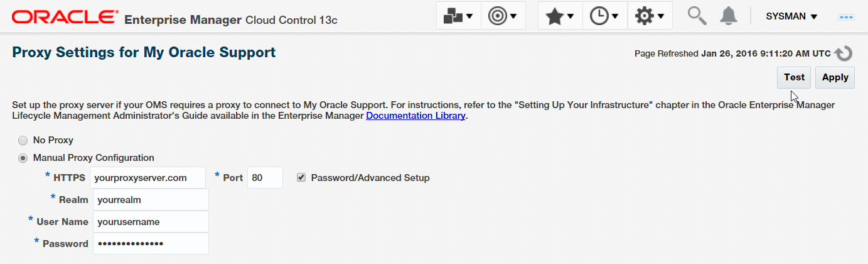Image resolution: width=868 pixels, height=264 pixels.
Task: Open the overflow dots menu at top right
Action: coord(846,17)
